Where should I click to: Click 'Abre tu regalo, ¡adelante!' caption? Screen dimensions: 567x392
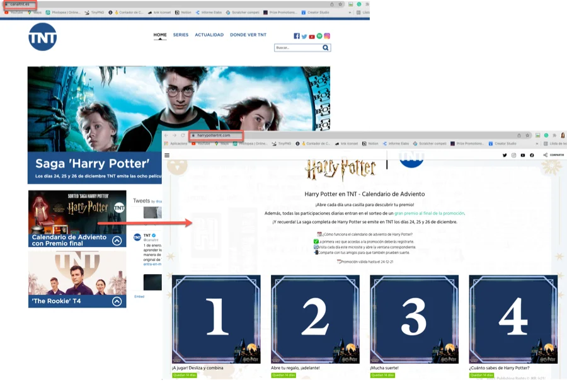tap(295, 368)
